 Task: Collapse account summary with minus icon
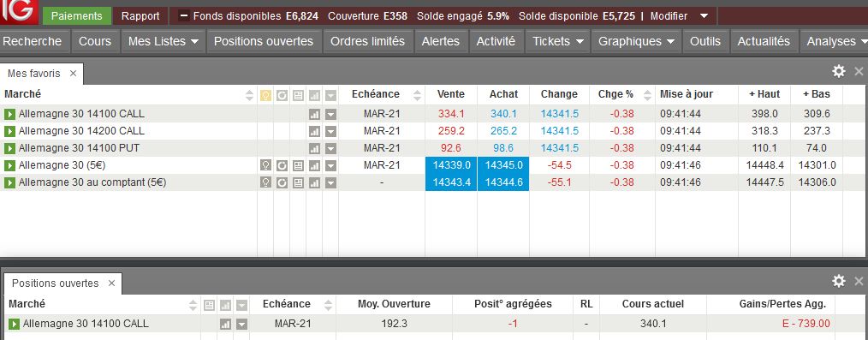click(x=184, y=16)
